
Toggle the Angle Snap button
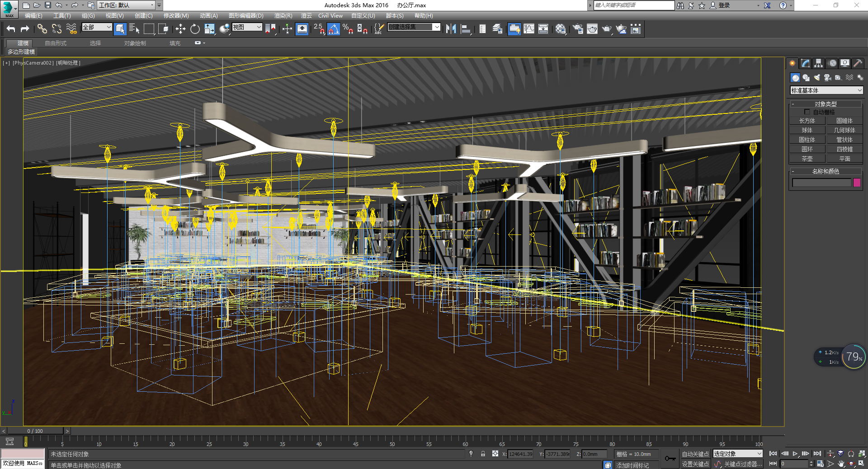click(333, 29)
